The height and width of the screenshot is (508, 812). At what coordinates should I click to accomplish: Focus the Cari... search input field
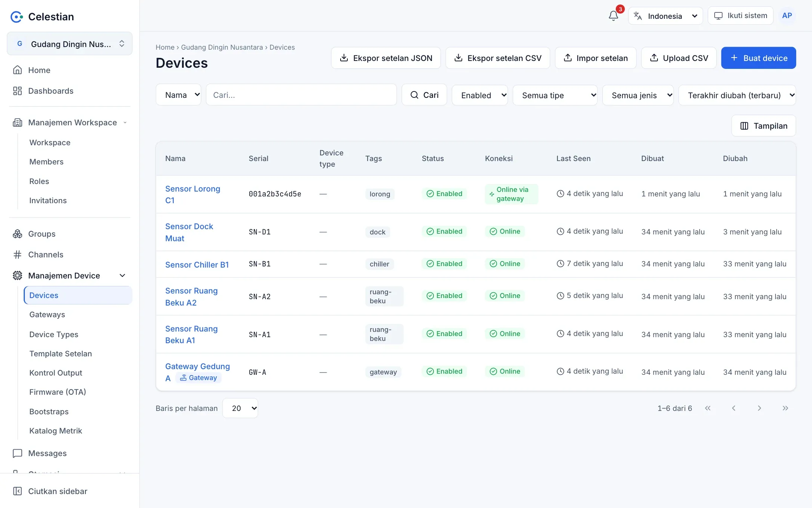pyautogui.click(x=301, y=95)
